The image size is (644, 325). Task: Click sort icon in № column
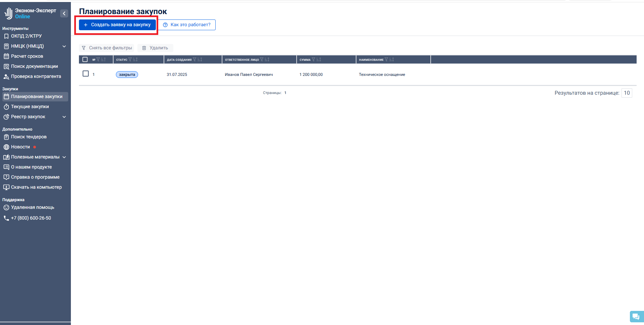tap(103, 59)
